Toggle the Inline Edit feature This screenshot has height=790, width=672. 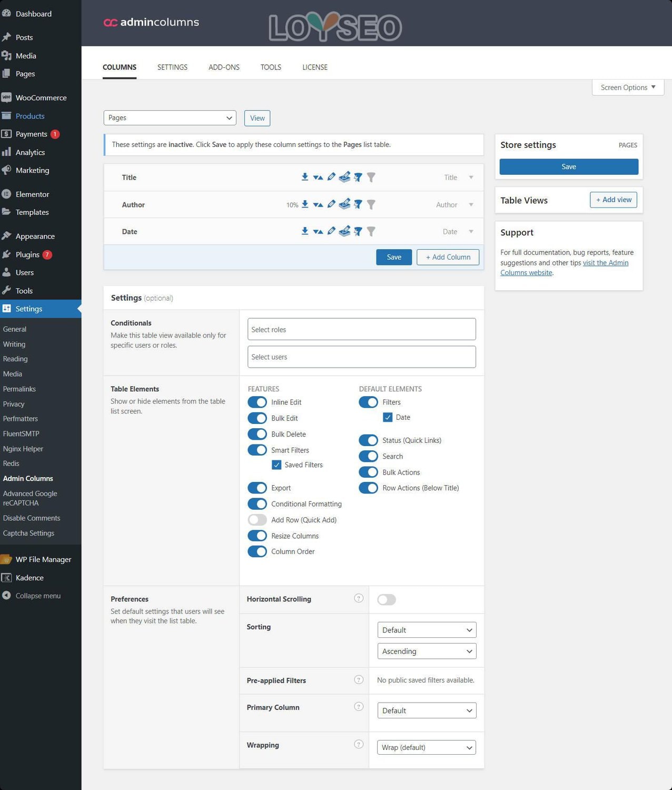pyautogui.click(x=257, y=402)
